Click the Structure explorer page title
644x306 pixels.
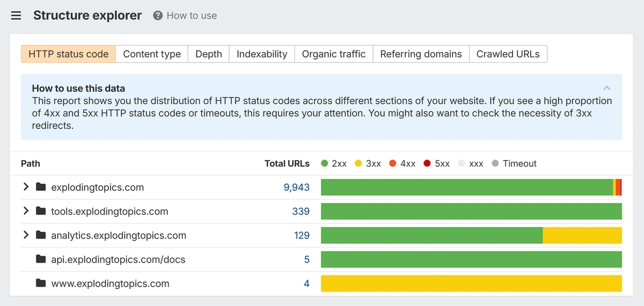click(87, 16)
